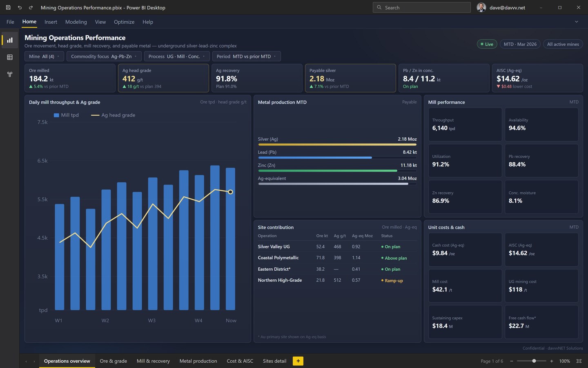Select the Pb / Zn in conc. card
588x368 pixels.
pyautogui.click(x=444, y=78)
